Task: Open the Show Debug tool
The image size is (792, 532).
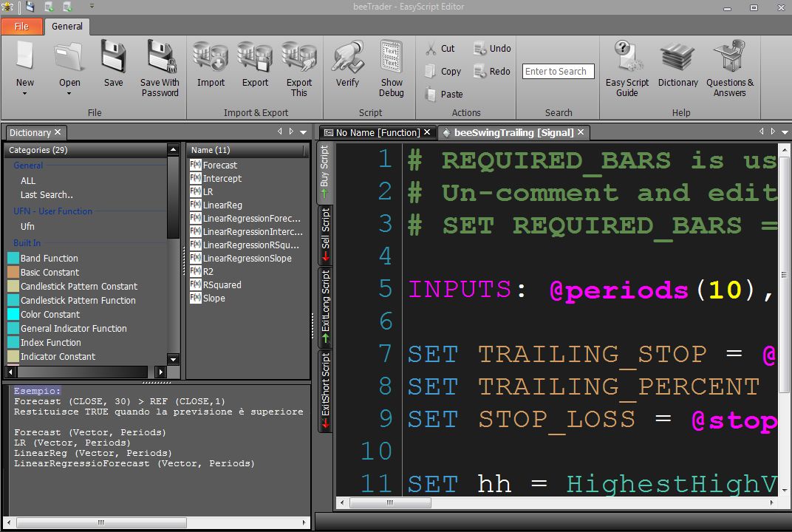Action: 392,57
